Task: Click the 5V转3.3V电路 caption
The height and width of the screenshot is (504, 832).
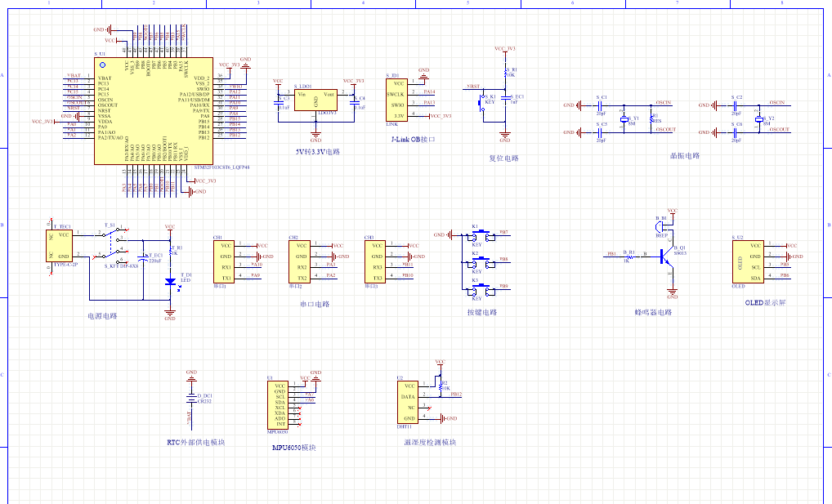Action: (318, 152)
